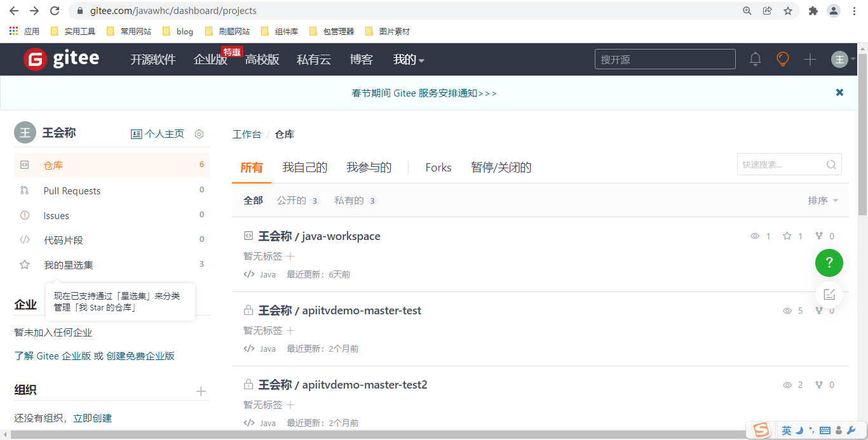Select the 仓库 icon in the sidebar

[24, 165]
